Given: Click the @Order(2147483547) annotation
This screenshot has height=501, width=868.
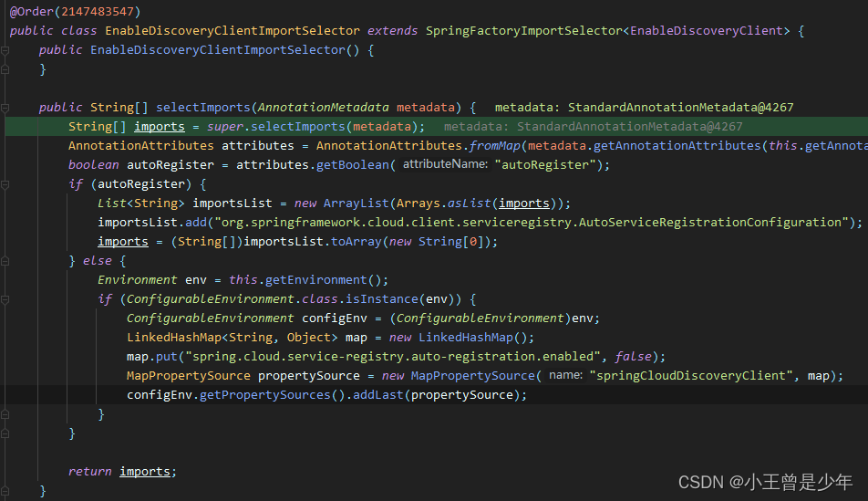Looking at the screenshot, I should coord(76,11).
